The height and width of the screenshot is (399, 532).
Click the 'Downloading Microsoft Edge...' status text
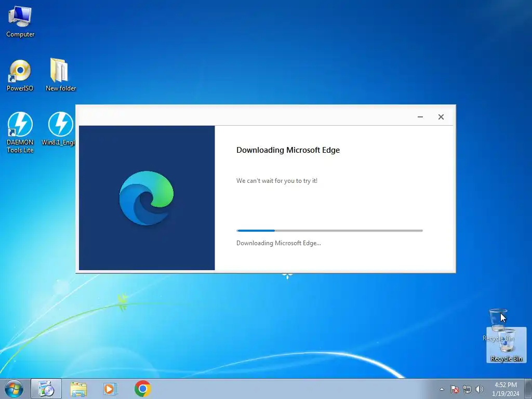pos(278,243)
